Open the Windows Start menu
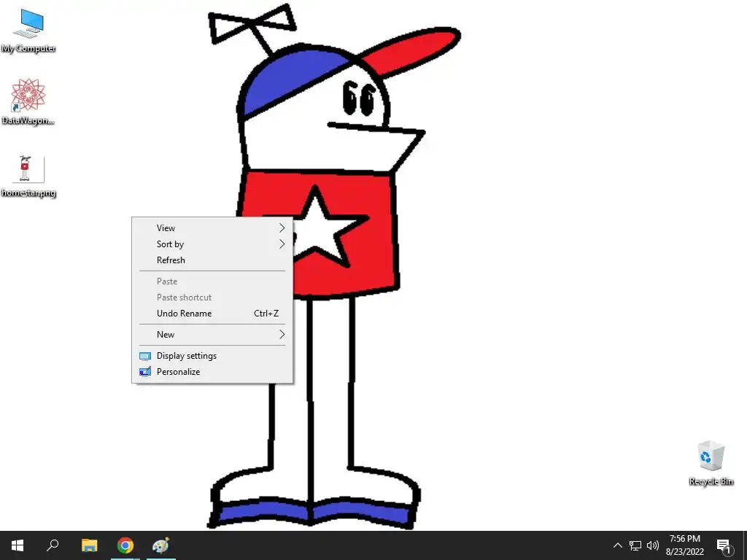 point(18,545)
